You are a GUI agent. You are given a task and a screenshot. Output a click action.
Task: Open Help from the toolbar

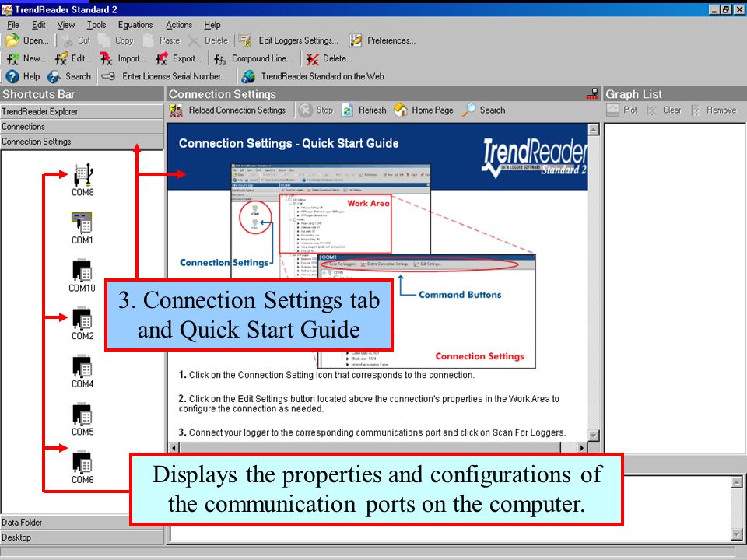click(23, 76)
